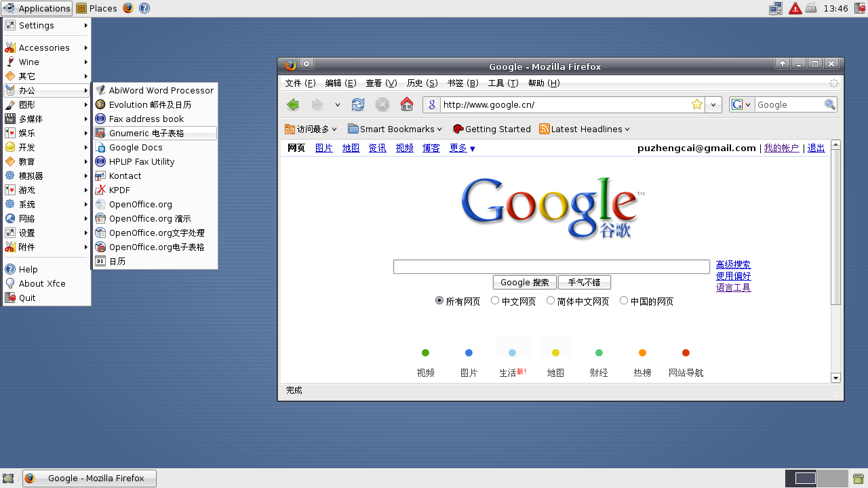Click the 退出 sign-out link
This screenshot has width=868, height=488.
[x=816, y=148]
